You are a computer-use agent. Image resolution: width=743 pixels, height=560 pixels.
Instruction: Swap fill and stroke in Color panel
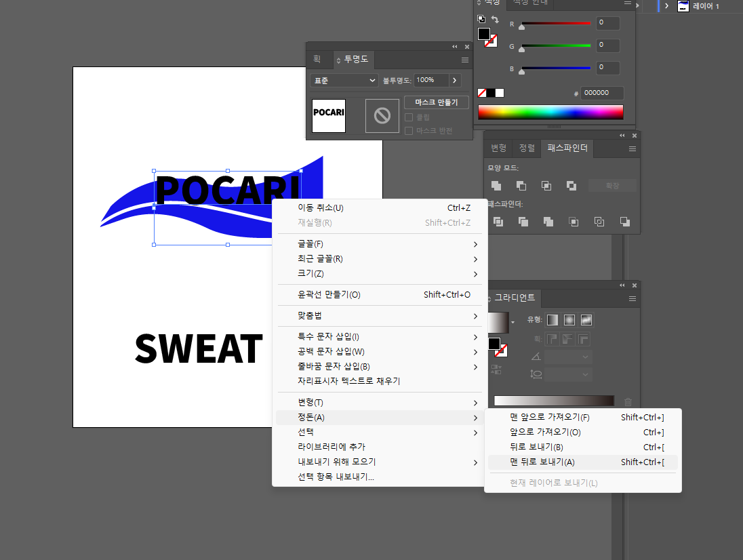point(495,20)
